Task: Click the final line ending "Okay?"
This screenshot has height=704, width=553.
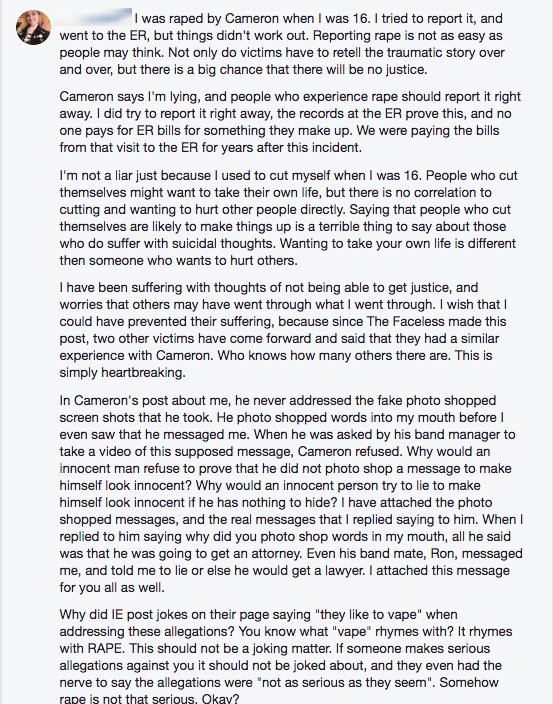Action: (149, 699)
